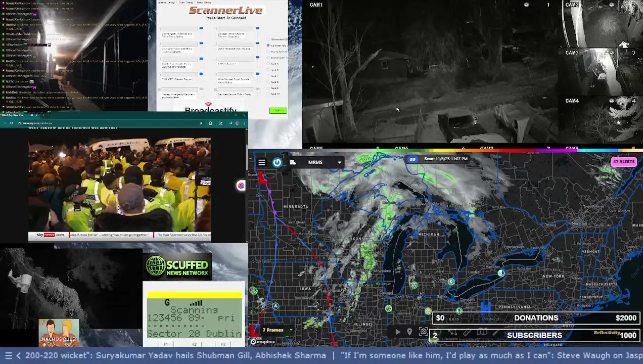Screen dimensions: 643x364
Task: Check the LAPD feed checkbox
Action: pyautogui.click(x=216, y=44)
